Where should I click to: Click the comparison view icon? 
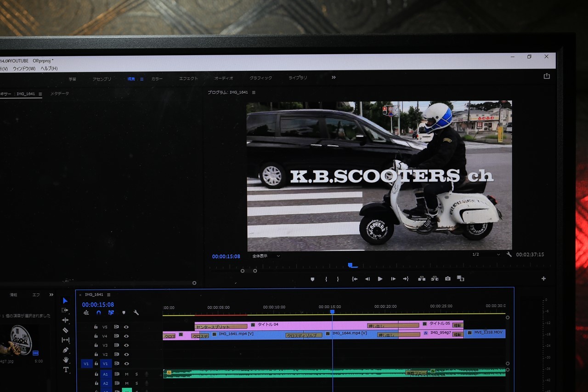460,278
